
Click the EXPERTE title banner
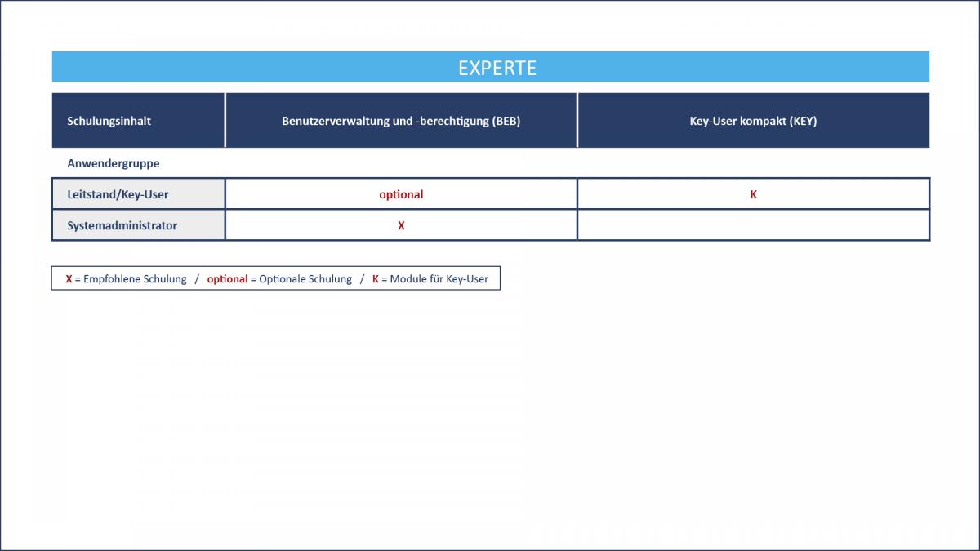[490, 67]
